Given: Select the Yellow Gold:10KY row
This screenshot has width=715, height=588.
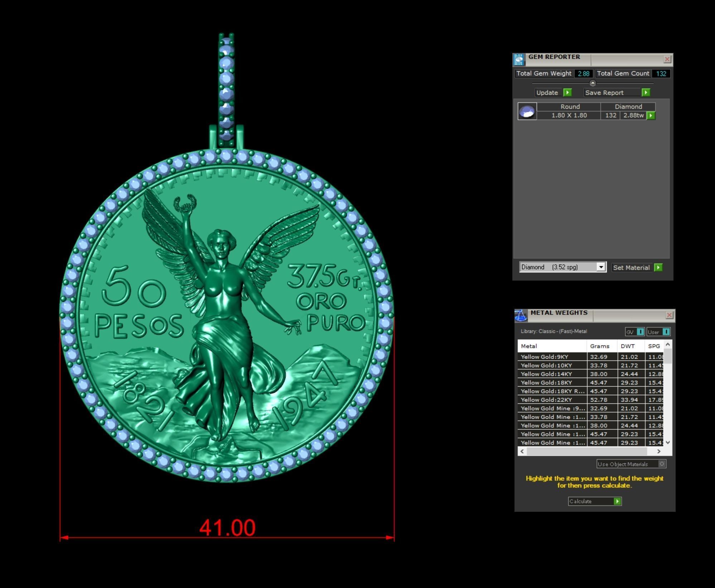Looking at the screenshot, I should pos(591,365).
